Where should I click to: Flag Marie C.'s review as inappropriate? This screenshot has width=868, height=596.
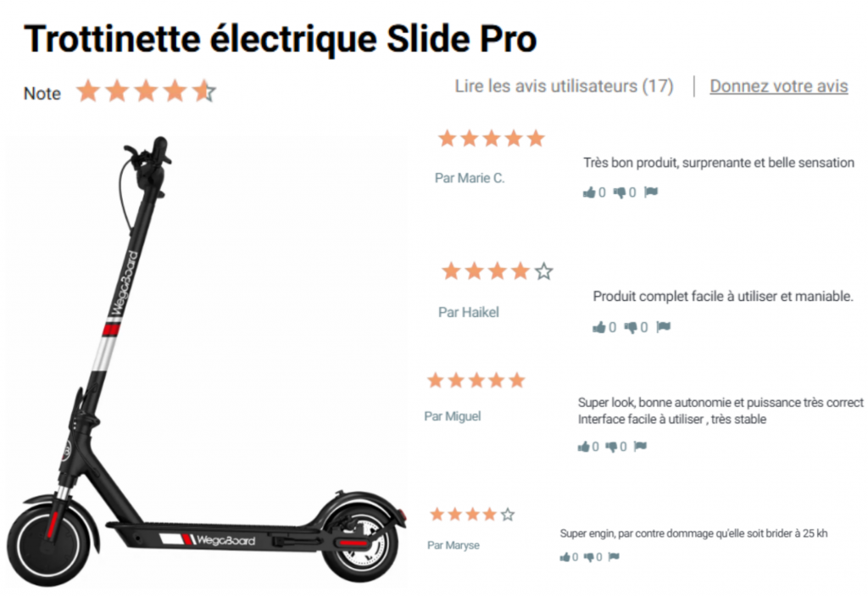(x=651, y=192)
